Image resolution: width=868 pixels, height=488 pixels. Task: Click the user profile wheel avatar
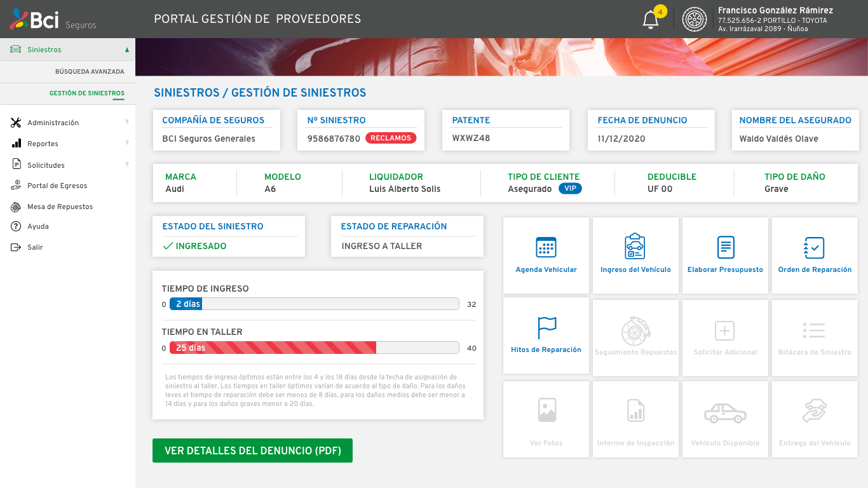[695, 20]
